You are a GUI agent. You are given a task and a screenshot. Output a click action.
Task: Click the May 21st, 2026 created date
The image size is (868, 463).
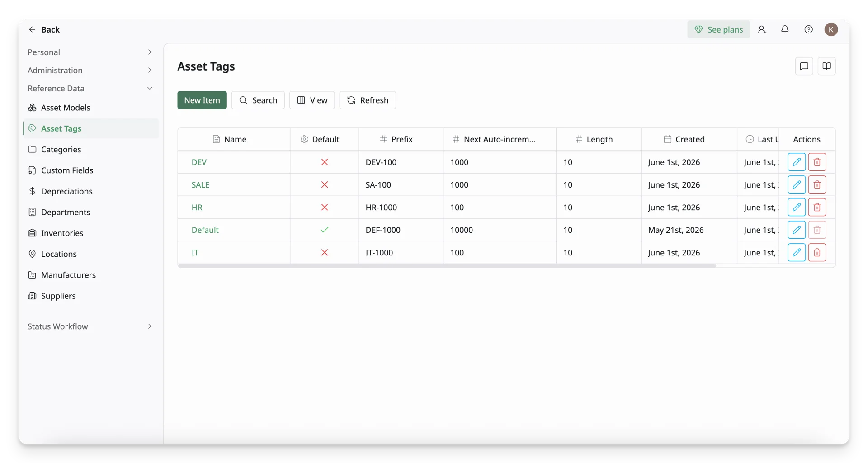(x=676, y=230)
